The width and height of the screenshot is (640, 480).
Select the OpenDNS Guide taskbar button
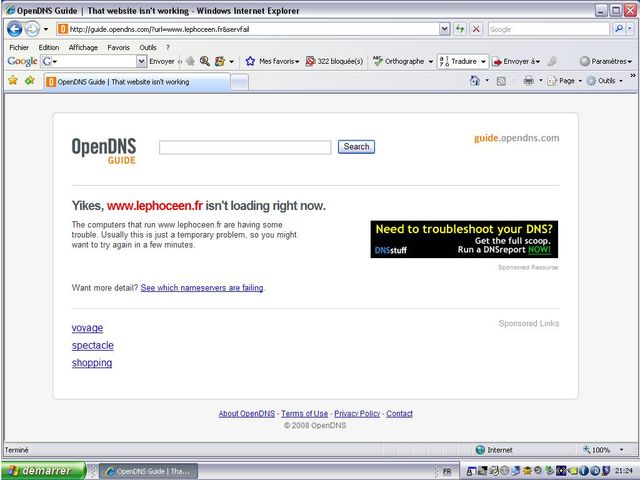[x=149, y=471]
